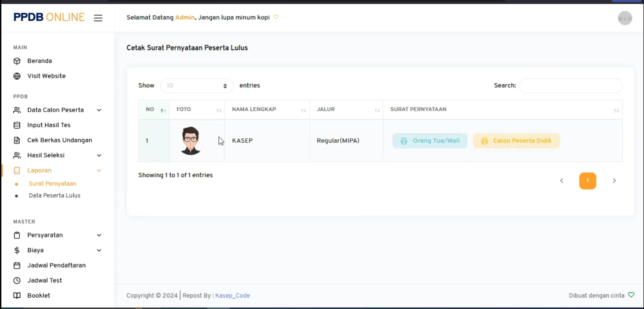The width and height of the screenshot is (644, 309).
Task: Focus the Search input field
Action: click(x=571, y=86)
